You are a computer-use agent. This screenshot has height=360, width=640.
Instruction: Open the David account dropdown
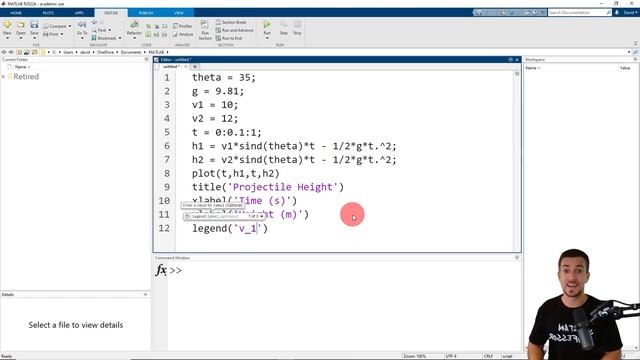[x=630, y=13]
